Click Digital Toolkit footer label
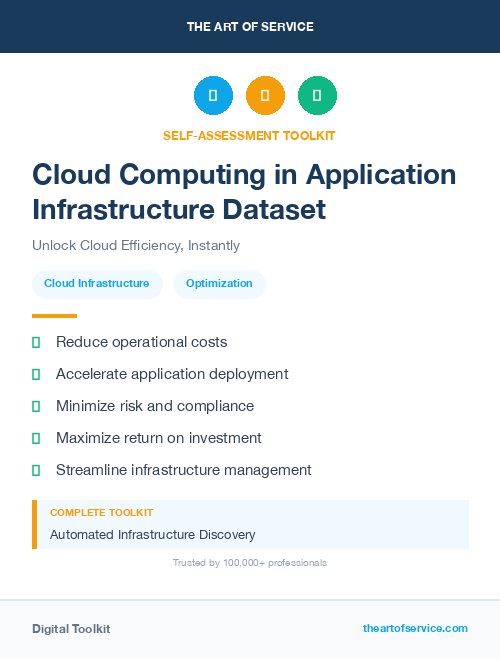The height and width of the screenshot is (659, 500). coord(71,629)
